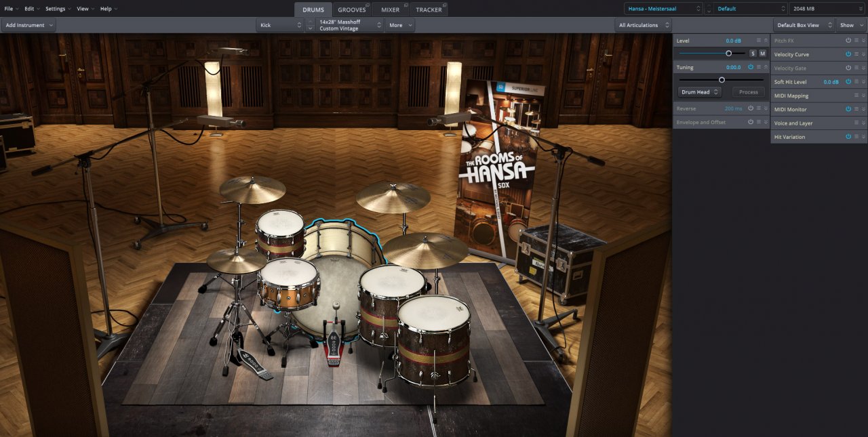Expand the Velocity Curve section
Screen dimensions: 868x437
coord(863,54)
